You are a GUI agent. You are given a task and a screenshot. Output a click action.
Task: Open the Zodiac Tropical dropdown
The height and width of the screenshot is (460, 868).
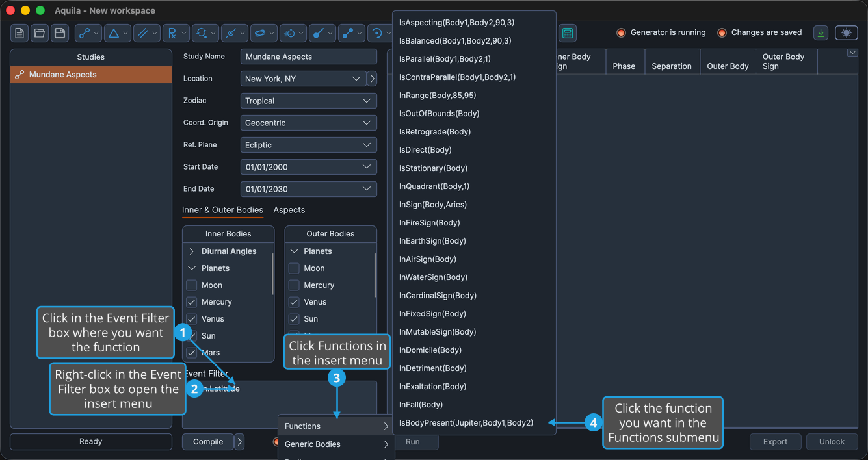tap(309, 101)
